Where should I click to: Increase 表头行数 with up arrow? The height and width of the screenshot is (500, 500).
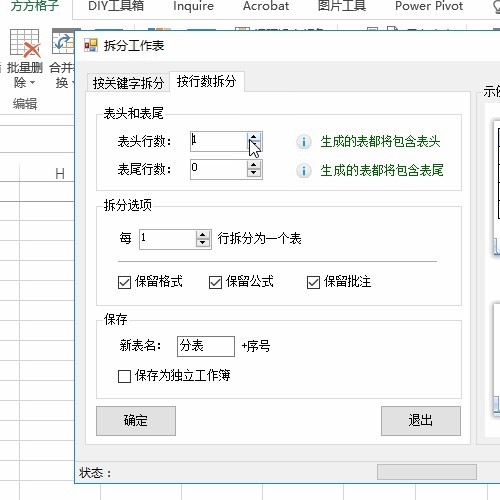pyautogui.click(x=254, y=137)
